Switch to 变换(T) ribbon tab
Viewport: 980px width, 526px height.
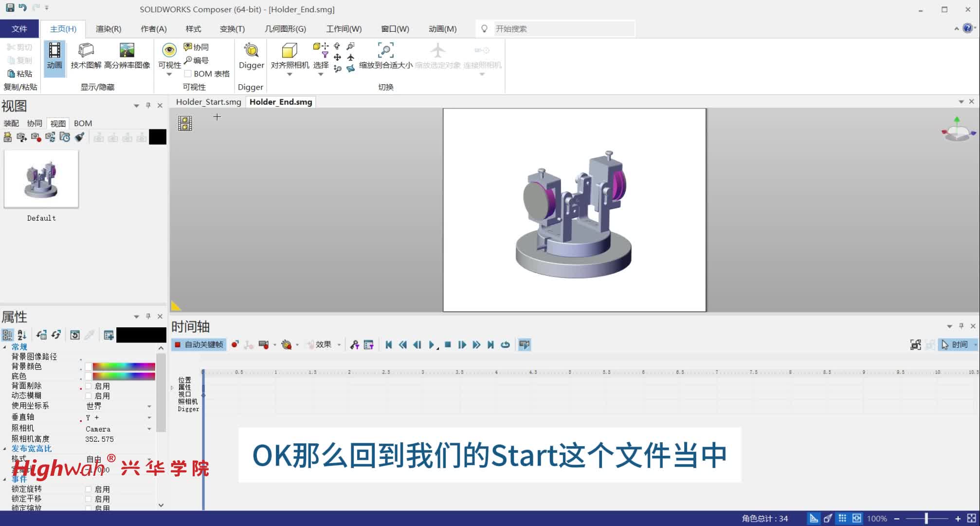pos(232,29)
